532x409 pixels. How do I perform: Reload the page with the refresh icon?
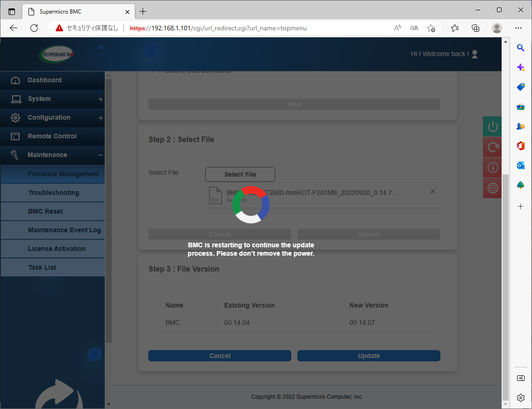(34, 28)
